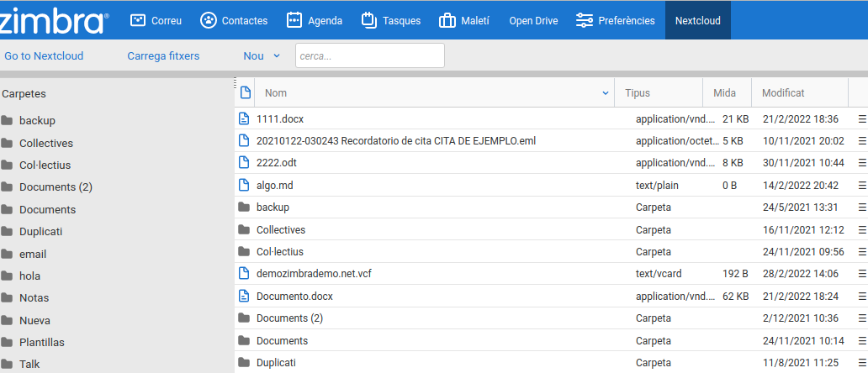Open the row menu icon for algo.md
The image size is (868, 373).
pos(862,186)
